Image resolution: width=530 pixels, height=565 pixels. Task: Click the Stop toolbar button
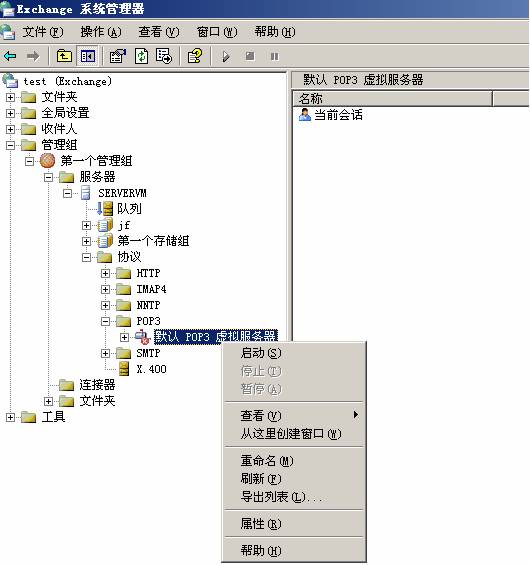(250, 56)
